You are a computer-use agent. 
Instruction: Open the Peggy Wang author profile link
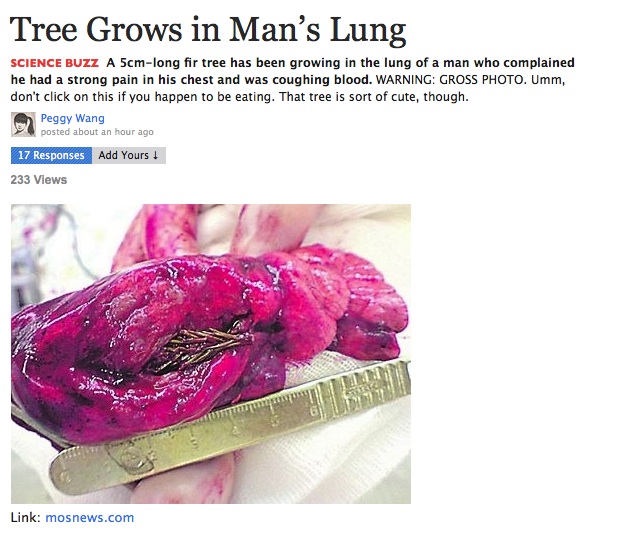[73, 118]
